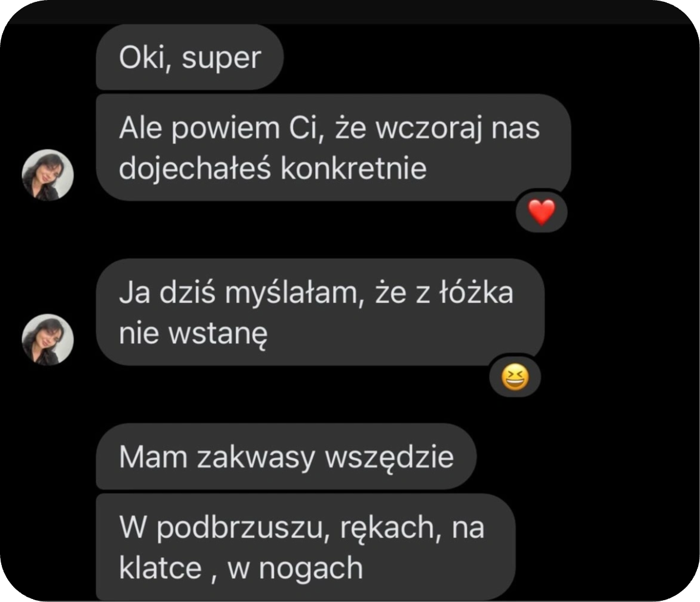Select the 'W podbrzuszu, rękach' message
Screen dimensions: 700x602
pyautogui.click(x=306, y=547)
